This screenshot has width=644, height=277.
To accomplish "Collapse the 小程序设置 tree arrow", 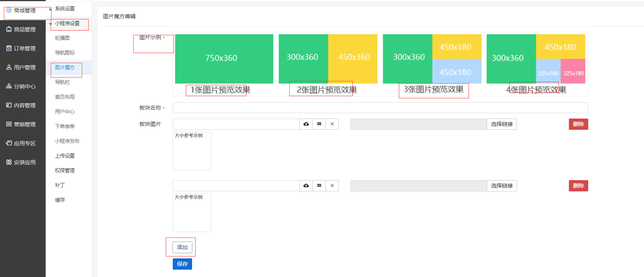I will pyautogui.click(x=50, y=24).
